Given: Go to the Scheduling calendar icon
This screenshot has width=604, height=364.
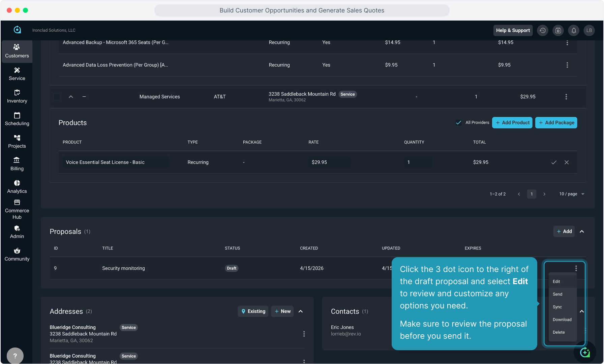Looking at the screenshot, I should click(x=17, y=116).
